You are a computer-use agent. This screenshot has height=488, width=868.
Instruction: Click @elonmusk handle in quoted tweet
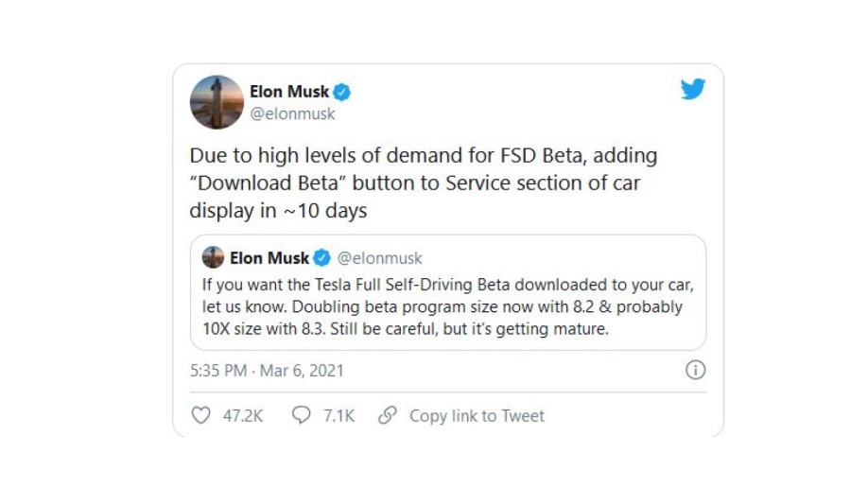pyautogui.click(x=380, y=258)
